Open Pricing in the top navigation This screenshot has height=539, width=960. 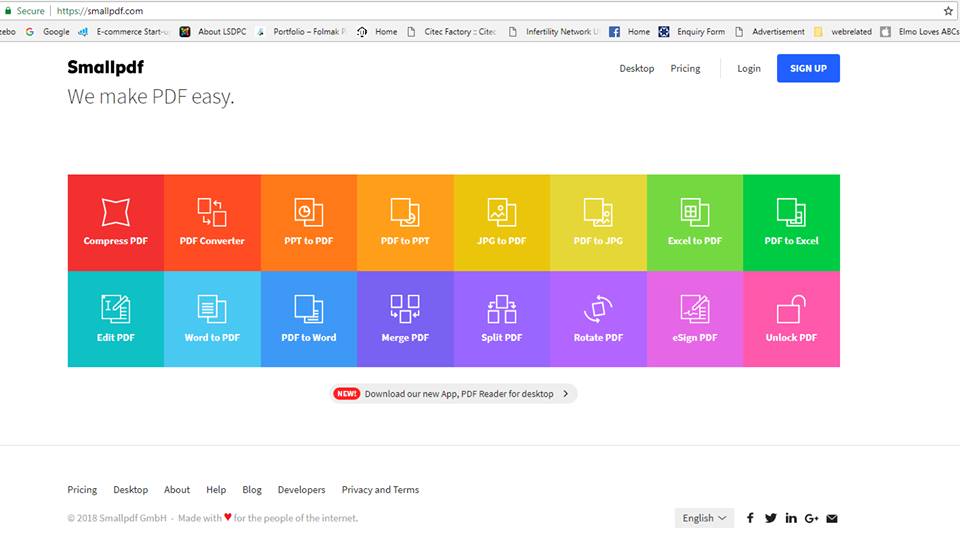685,69
